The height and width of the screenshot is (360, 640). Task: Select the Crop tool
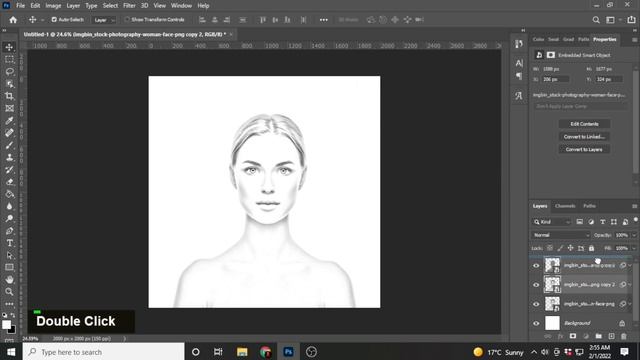[9, 96]
